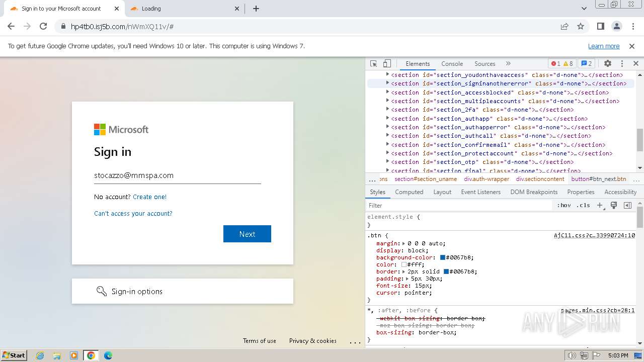Open a new tab with plus button
The width and height of the screenshot is (644, 362).
[256, 9]
